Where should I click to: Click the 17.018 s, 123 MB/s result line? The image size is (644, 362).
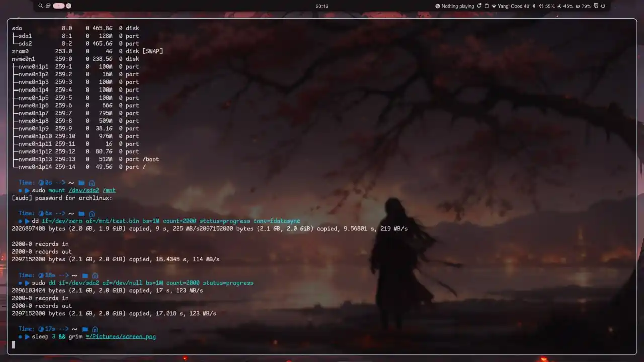tap(114, 313)
